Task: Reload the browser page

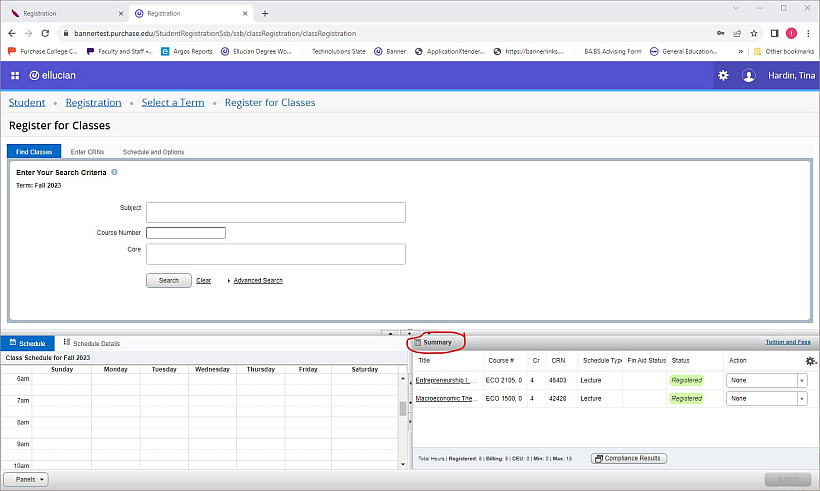Action: tap(46, 33)
